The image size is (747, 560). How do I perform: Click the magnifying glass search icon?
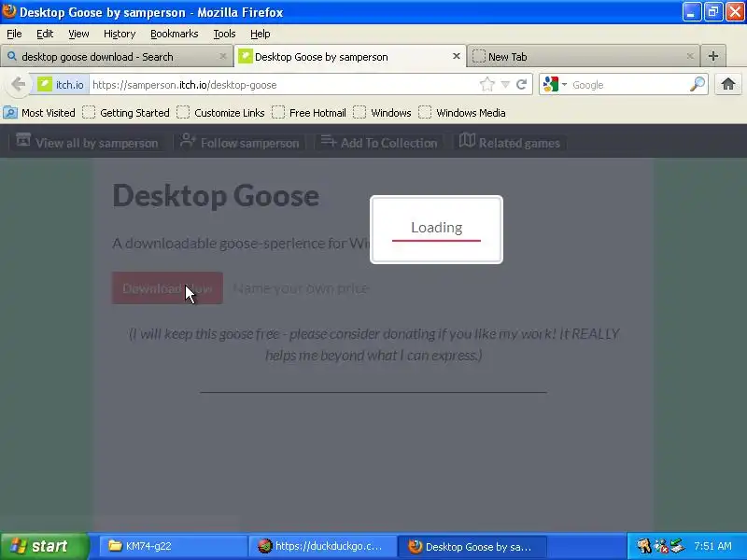pos(697,85)
